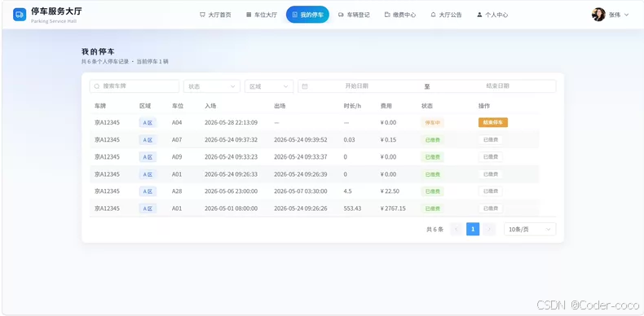Click the blue parking hall logo icon
The height and width of the screenshot is (316, 644).
pos(20,15)
